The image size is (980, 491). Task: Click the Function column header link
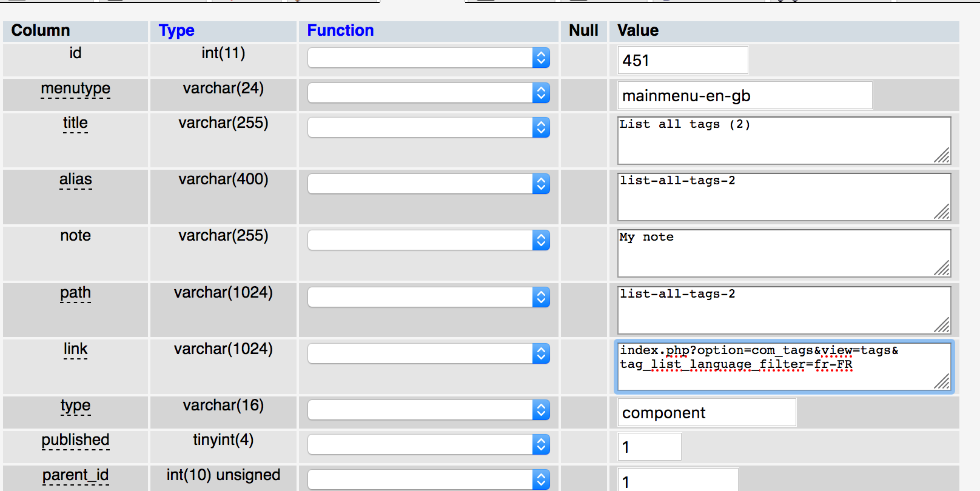click(x=340, y=30)
